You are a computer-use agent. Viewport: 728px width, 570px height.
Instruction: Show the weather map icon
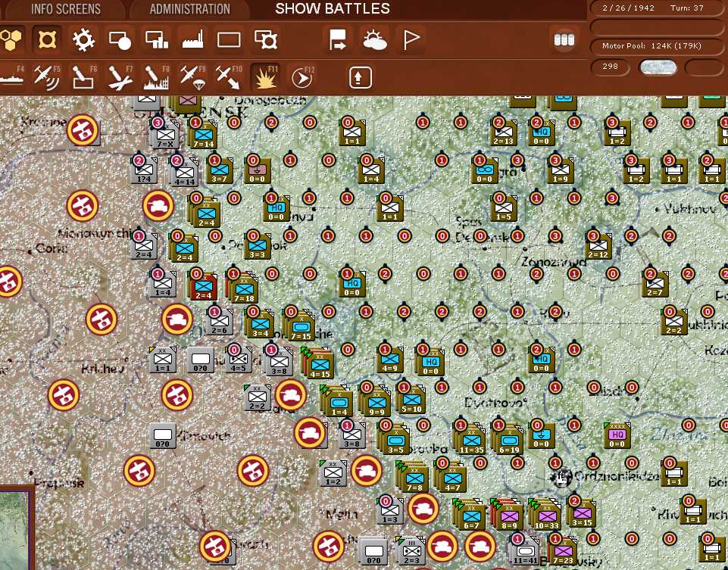(375, 40)
